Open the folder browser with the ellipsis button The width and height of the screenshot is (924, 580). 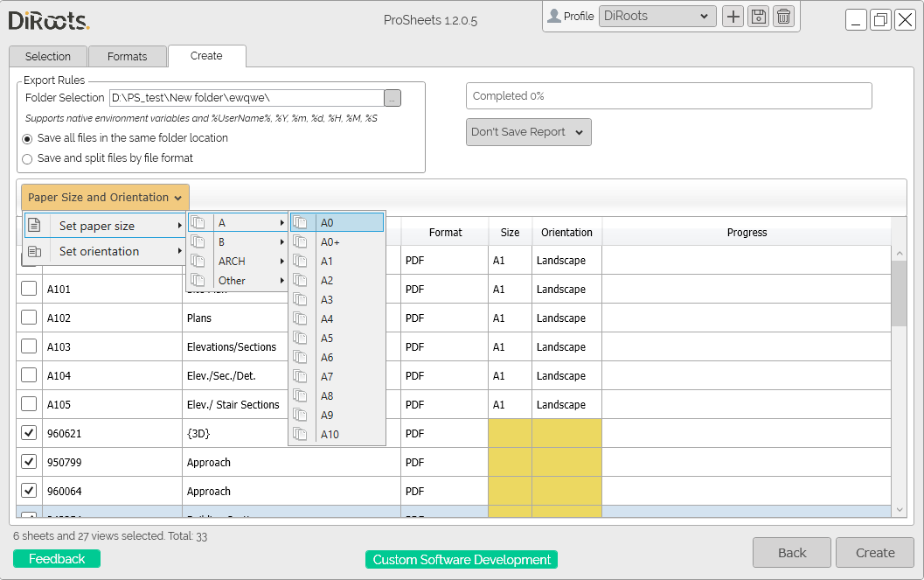click(392, 97)
